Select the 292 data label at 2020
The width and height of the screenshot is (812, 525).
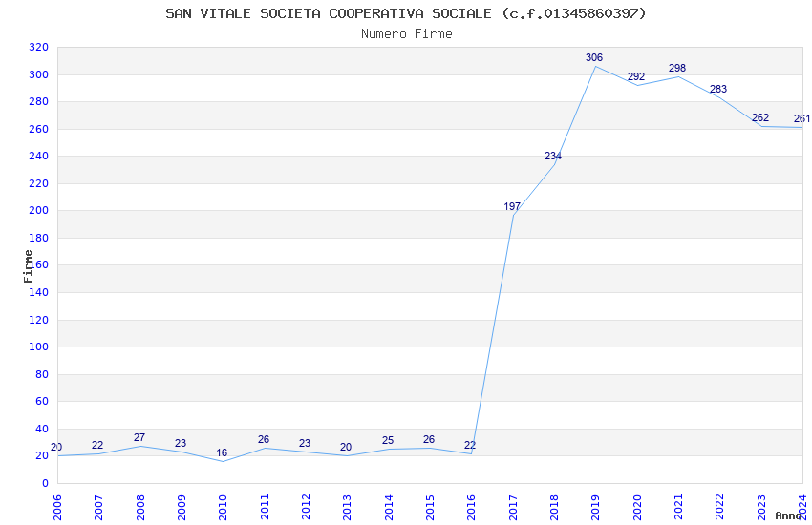(636, 76)
